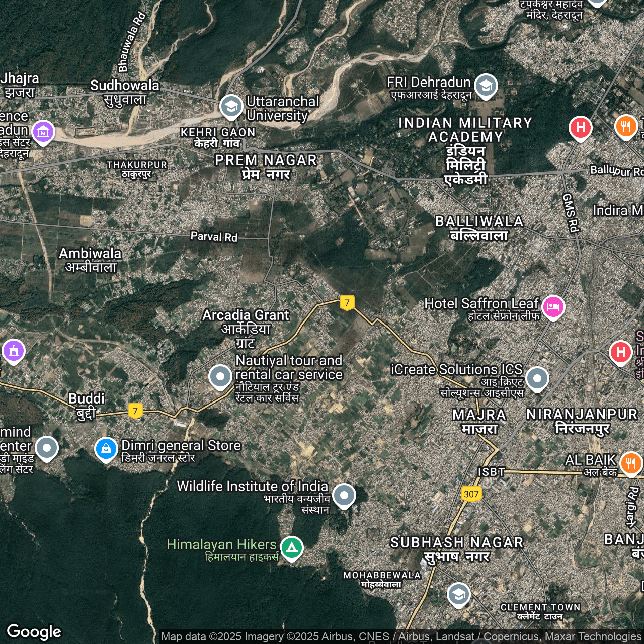The height and width of the screenshot is (644, 644).
Task: Click the AL BAIK restaurant marker
Action: click(x=631, y=462)
